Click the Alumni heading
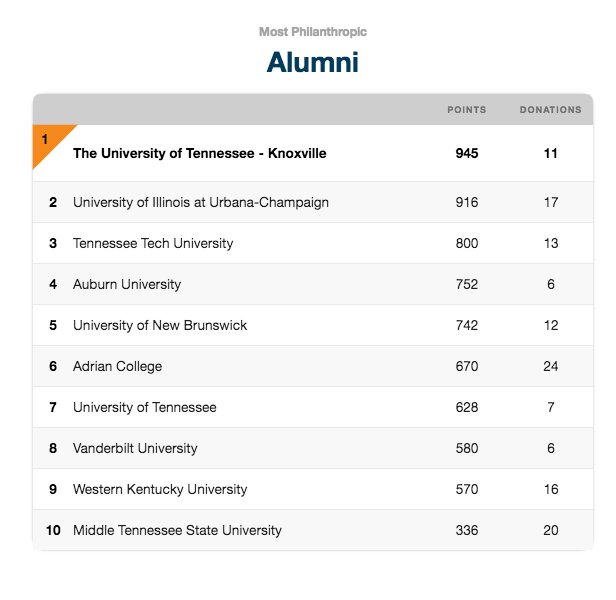Screen dimensions: 616x600 point(313,62)
